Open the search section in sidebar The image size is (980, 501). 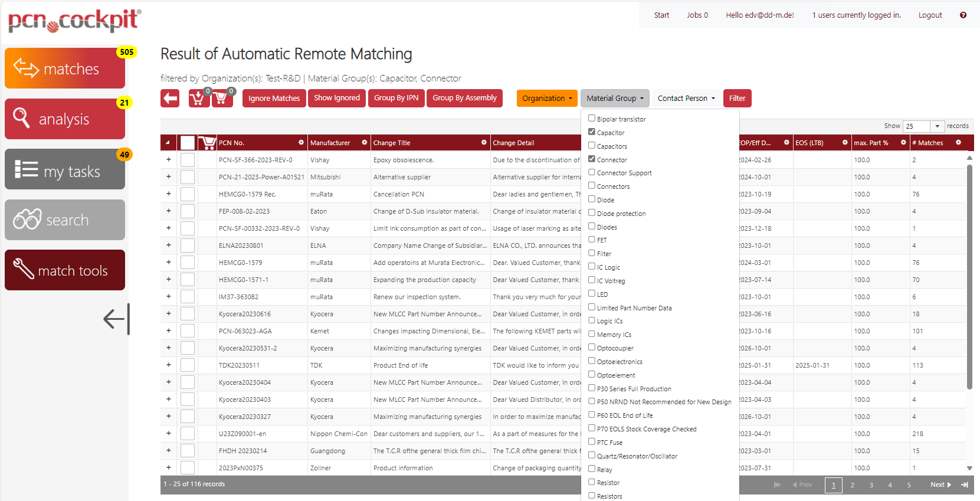65,220
